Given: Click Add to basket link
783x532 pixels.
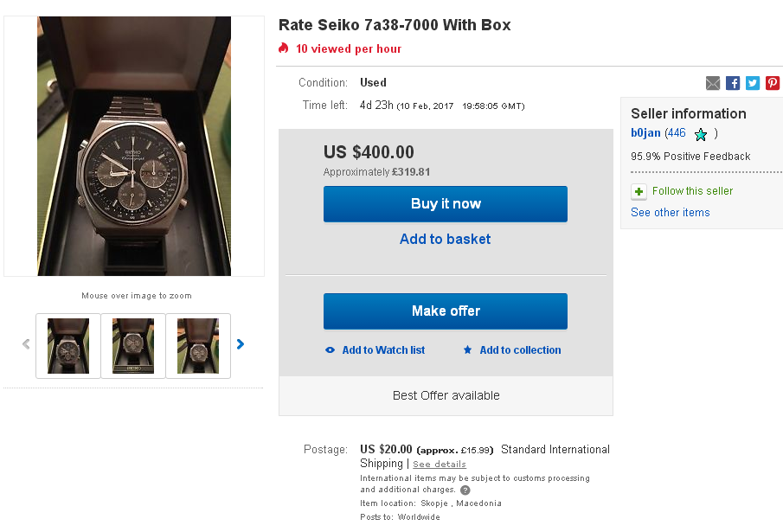Looking at the screenshot, I should (445, 240).
